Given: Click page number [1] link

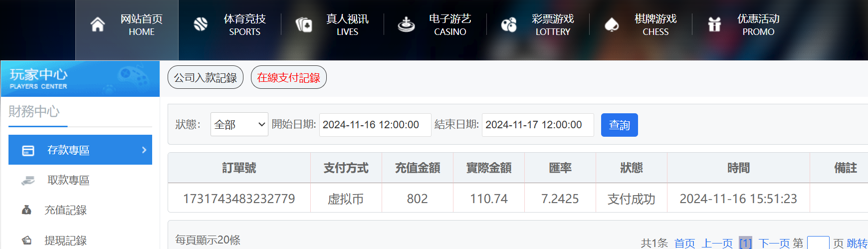Looking at the screenshot, I should point(745,243).
